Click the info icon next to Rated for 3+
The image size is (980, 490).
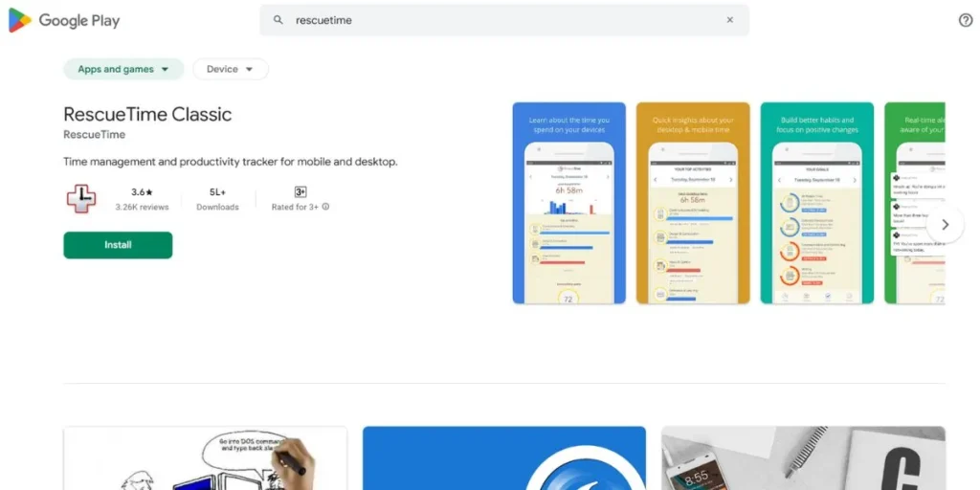[x=325, y=207]
